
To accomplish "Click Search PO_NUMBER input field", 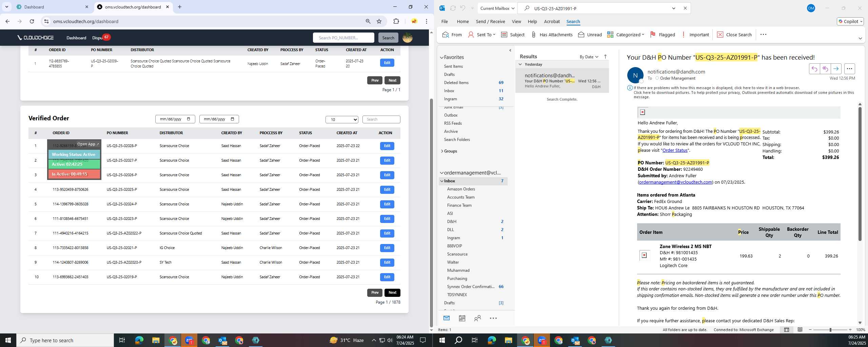I will click(x=343, y=38).
